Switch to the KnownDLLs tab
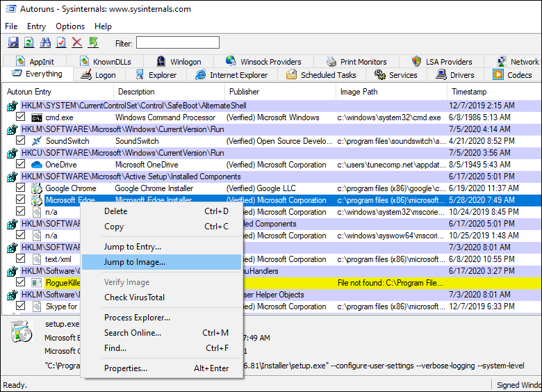The height and width of the screenshot is (392, 542). pyautogui.click(x=105, y=62)
